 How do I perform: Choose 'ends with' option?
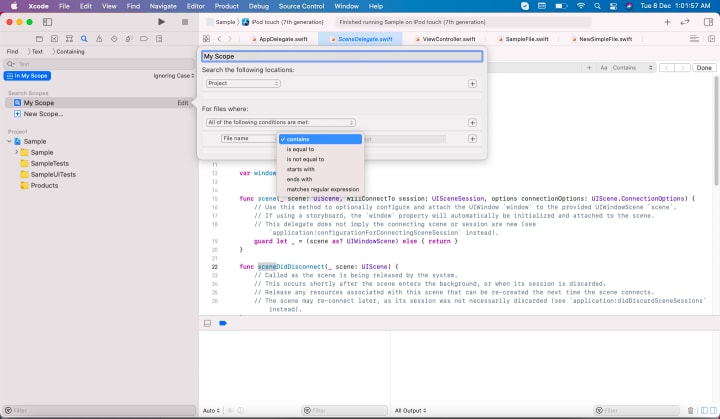[x=320, y=179]
